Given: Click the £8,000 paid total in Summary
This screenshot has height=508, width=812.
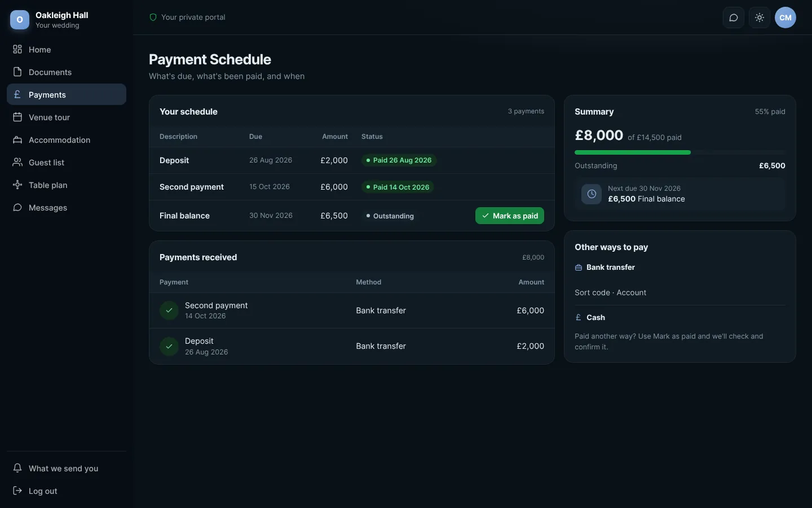Looking at the screenshot, I should pyautogui.click(x=599, y=135).
